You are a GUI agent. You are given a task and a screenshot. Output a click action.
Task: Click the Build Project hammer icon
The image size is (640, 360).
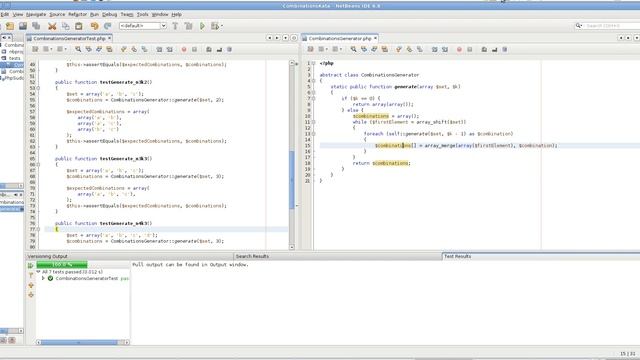175,26
